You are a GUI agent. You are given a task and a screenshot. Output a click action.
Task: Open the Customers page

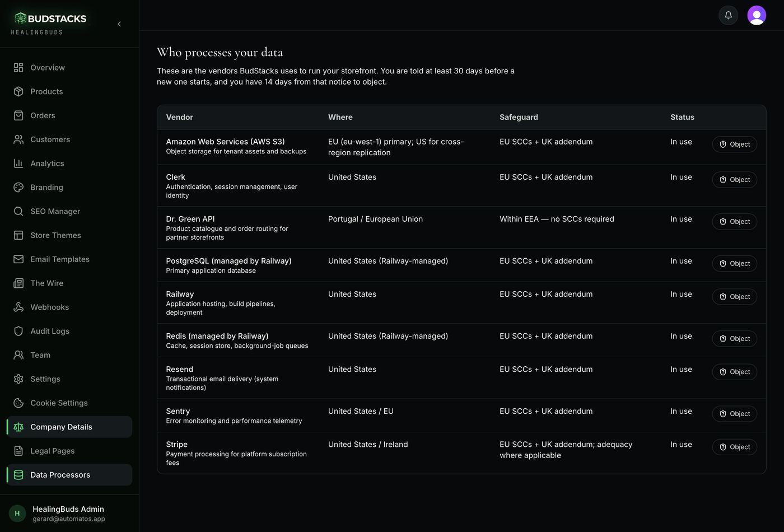[x=69, y=139]
